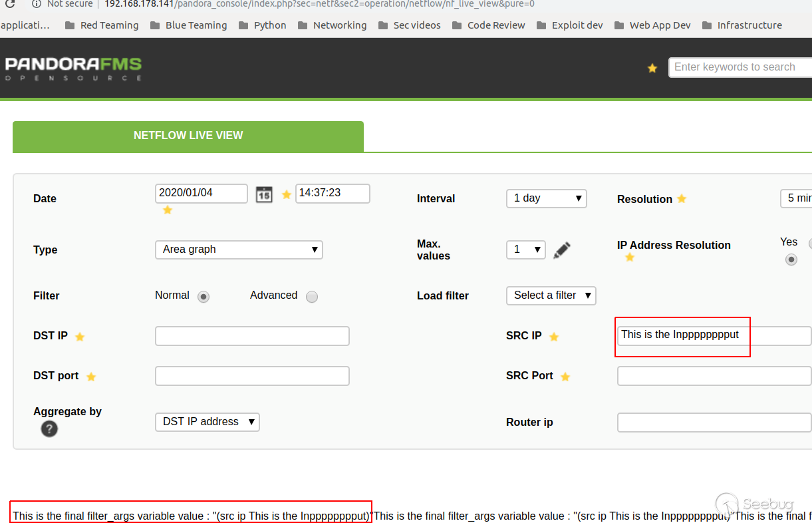Screen dimensions: 812x523
Task: Click the DST IP input field
Action: pos(252,336)
